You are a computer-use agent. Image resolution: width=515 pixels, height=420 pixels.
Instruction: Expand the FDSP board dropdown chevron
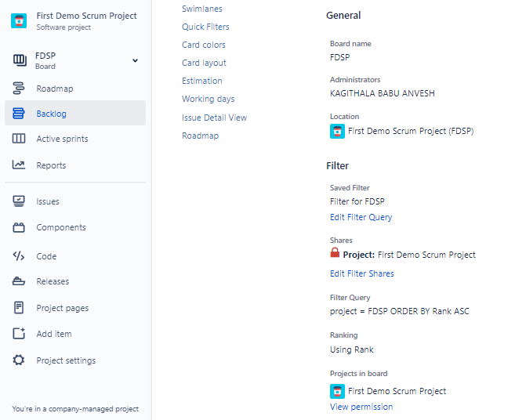(x=135, y=60)
